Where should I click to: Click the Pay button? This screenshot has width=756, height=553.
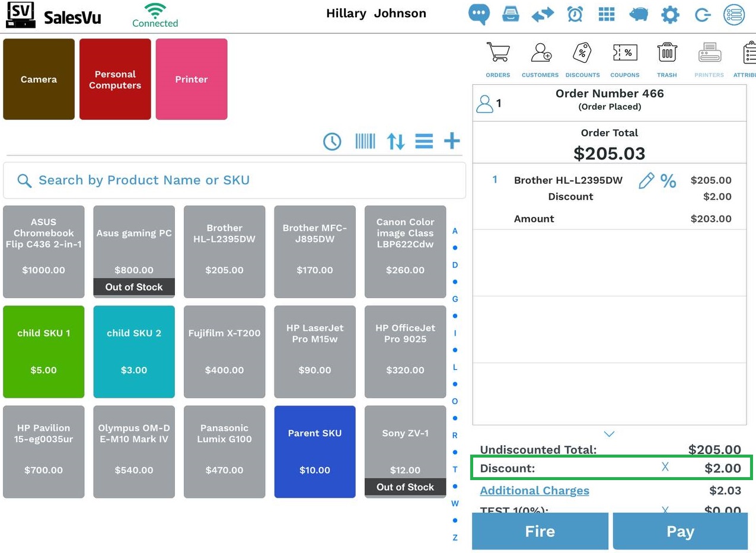680,531
